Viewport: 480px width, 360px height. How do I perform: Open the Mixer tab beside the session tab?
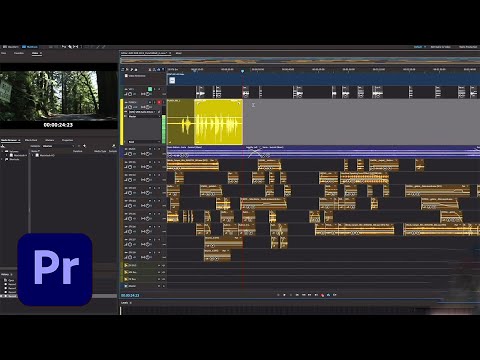179,53
